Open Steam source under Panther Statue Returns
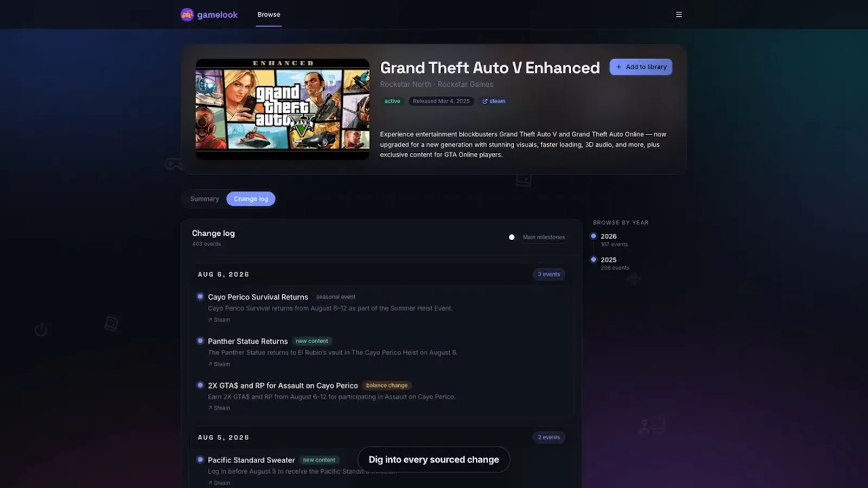Image resolution: width=868 pixels, height=488 pixels. point(219,364)
